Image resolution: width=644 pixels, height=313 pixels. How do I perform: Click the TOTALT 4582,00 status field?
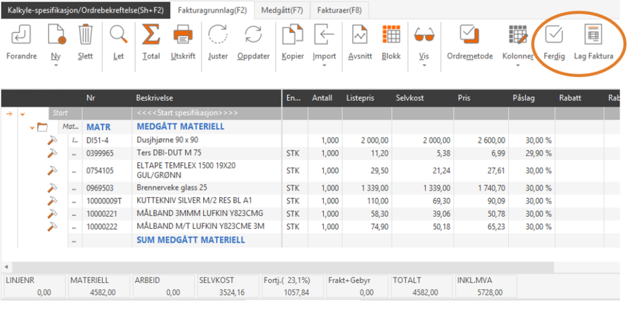pyautogui.click(x=421, y=286)
